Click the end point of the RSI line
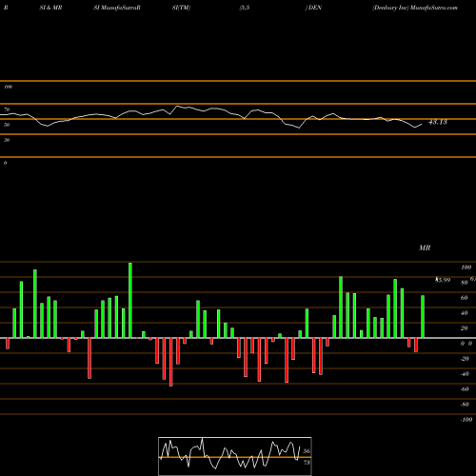Image resolution: width=476 pixels, height=476 pixels. click(x=422, y=125)
